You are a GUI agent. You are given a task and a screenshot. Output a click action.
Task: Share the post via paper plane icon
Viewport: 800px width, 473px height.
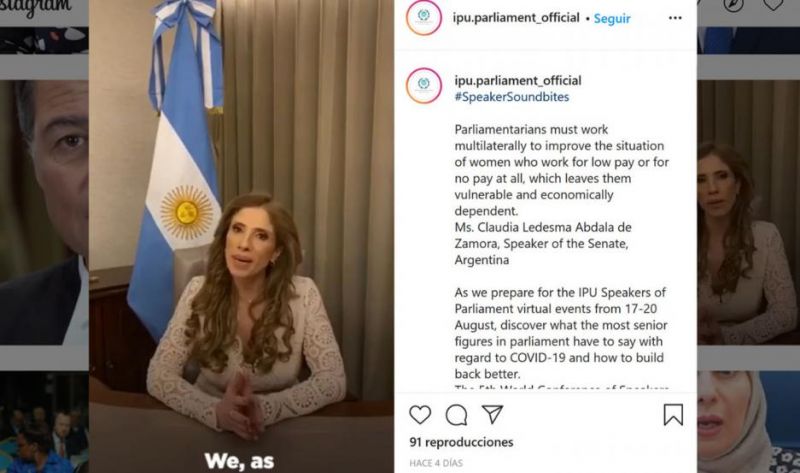click(x=492, y=414)
